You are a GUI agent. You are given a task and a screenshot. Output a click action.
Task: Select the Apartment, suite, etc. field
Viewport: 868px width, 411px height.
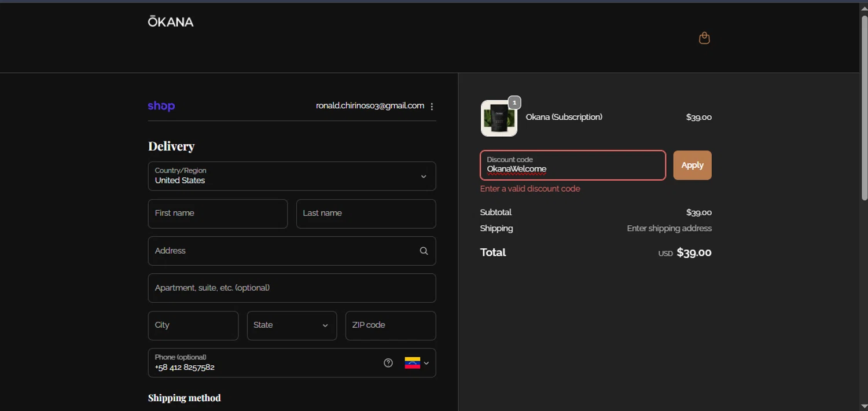click(292, 288)
